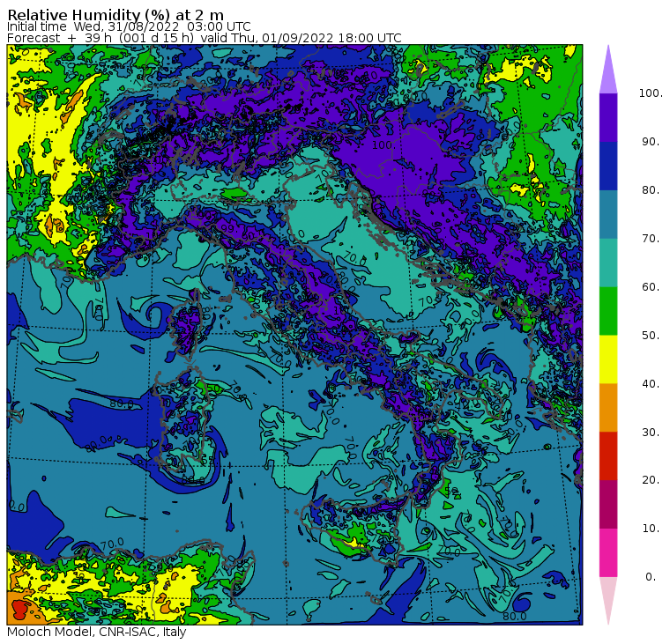The width and height of the screenshot is (670, 644).
Task: Click the '0.' legend label
Action: click(651, 576)
